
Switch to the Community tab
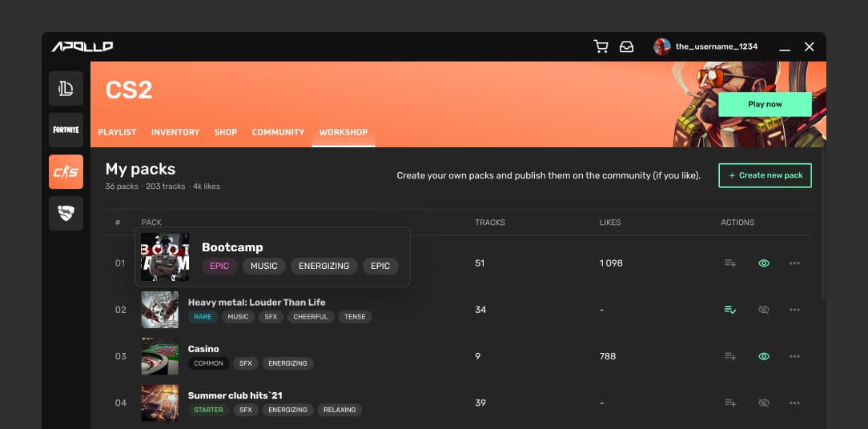tap(278, 132)
